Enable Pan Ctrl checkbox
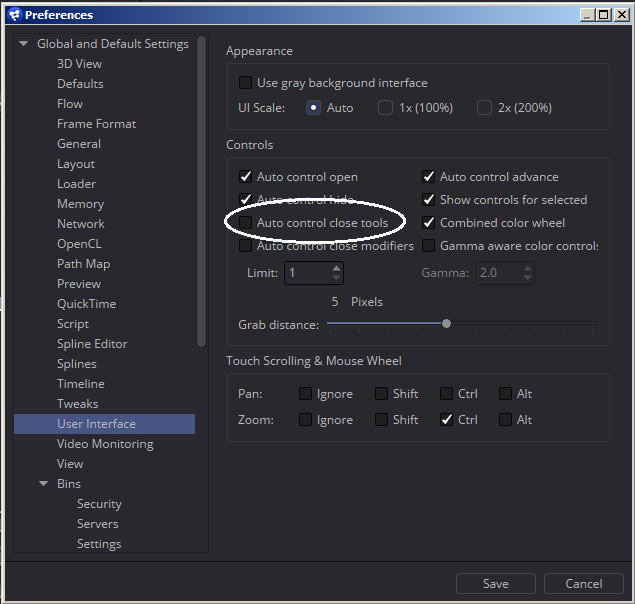 (x=446, y=393)
